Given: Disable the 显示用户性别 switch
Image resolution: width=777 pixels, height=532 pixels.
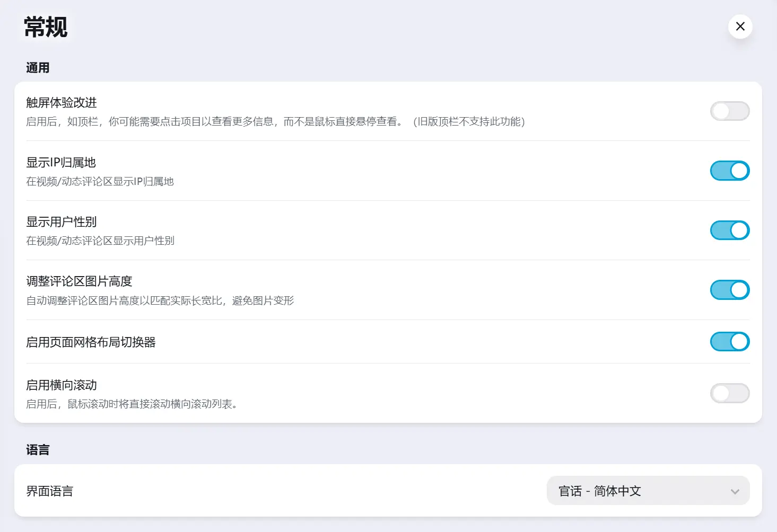Looking at the screenshot, I should [x=729, y=230].
